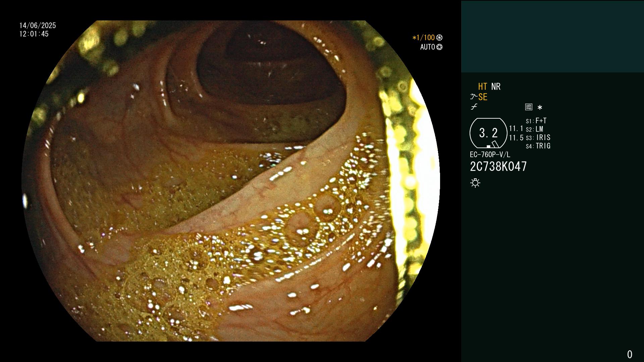Click the blank teal panel above HT NR
644x362 pixels.
(552, 36)
